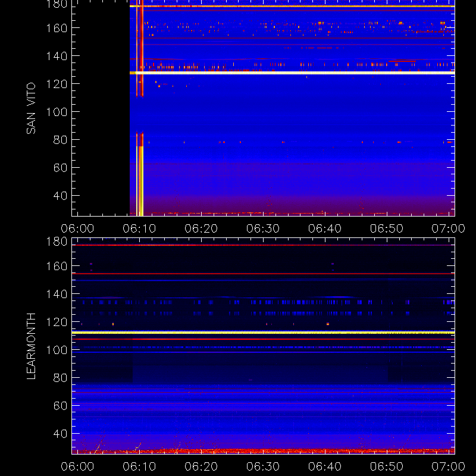Click the bright yellow band in Learmonth spectrogram
The image size is (476, 476).
tap(263, 333)
